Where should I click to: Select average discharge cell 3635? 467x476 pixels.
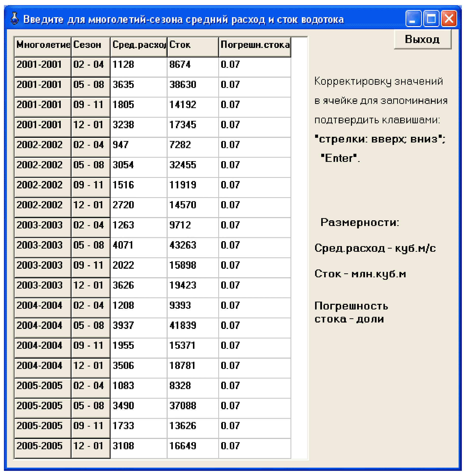pos(139,87)
